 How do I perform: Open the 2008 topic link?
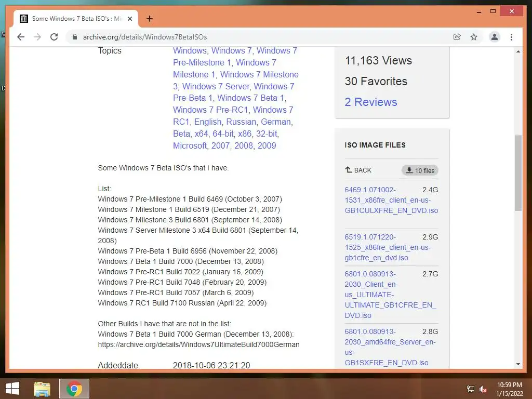pos(244,145)
